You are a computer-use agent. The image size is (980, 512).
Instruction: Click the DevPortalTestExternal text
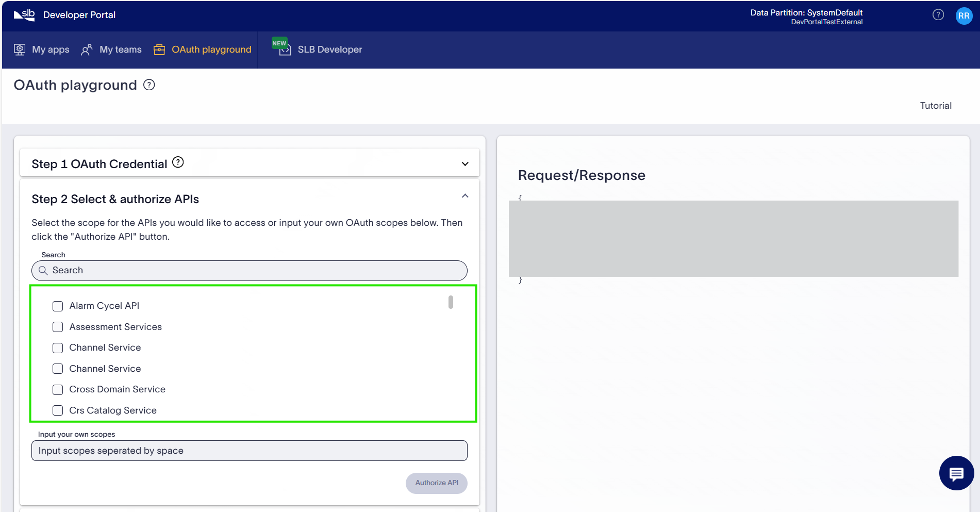[827, 22]
